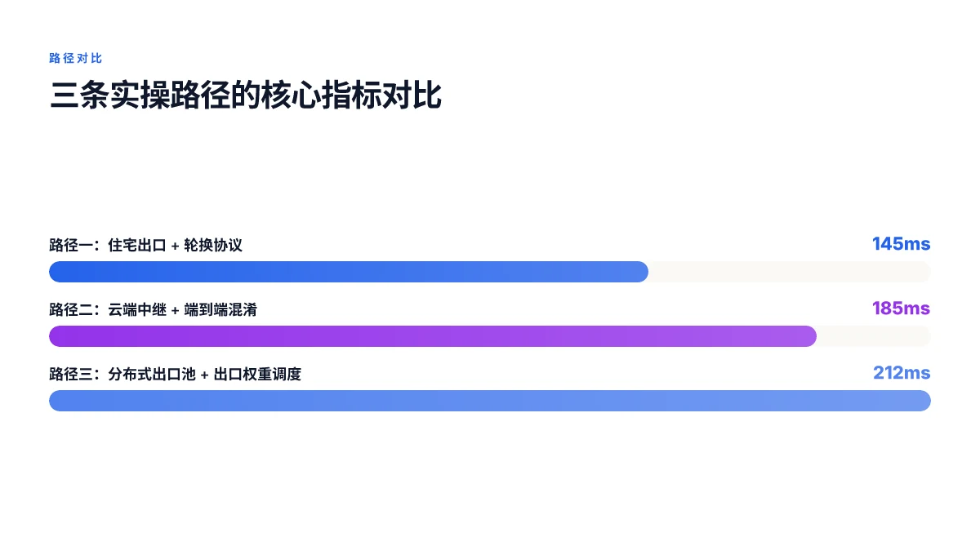The image size is (980, 555).
Task: Select the purple 185ms latency value
Action: click(x=901, y=309)
